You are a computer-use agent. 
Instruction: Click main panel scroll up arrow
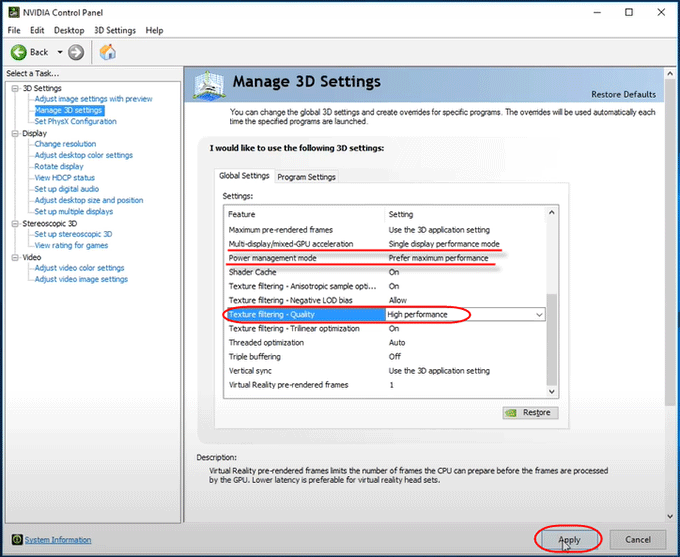[x=670, y=74]
